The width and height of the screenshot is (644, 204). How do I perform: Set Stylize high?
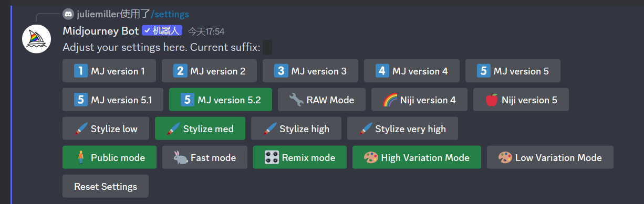pyautogui.click(x=296, y=128)
